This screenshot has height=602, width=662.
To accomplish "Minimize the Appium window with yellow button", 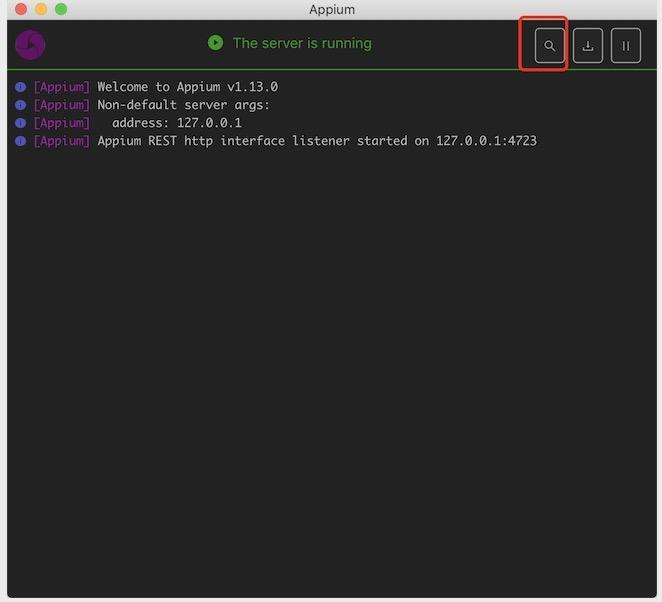I will [41, 9].
